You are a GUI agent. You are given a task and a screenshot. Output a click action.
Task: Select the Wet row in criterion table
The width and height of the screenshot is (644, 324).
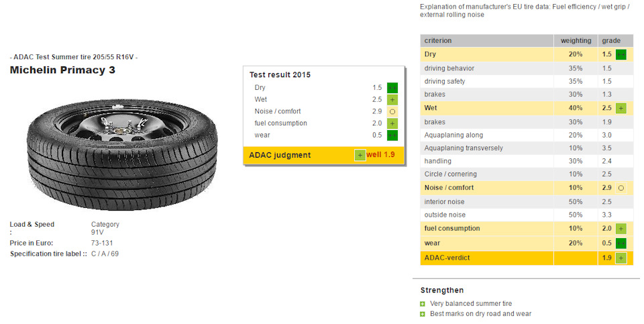(x=527, y=108)
